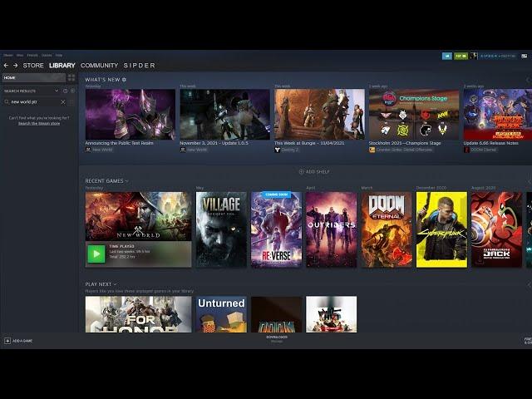Toggle ready-to-play filter icon
This screenshot has width=532, height=399.
pyautogui.click(x=72, y=91)
